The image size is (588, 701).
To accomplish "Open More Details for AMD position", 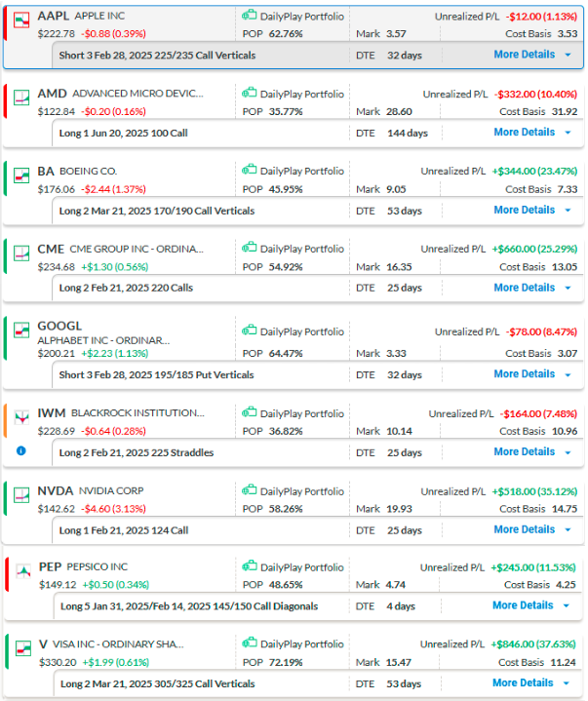I will pyautogui.click(x=524, y=133).
